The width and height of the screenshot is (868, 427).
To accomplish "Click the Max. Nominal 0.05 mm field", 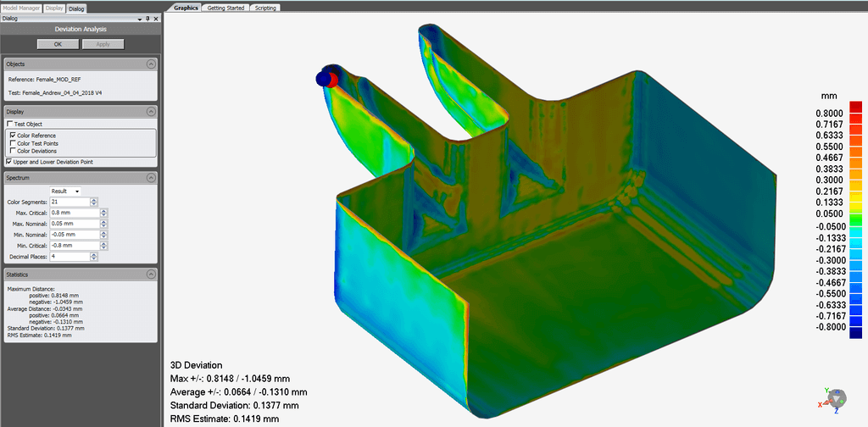I will click(x=75, y=224).
